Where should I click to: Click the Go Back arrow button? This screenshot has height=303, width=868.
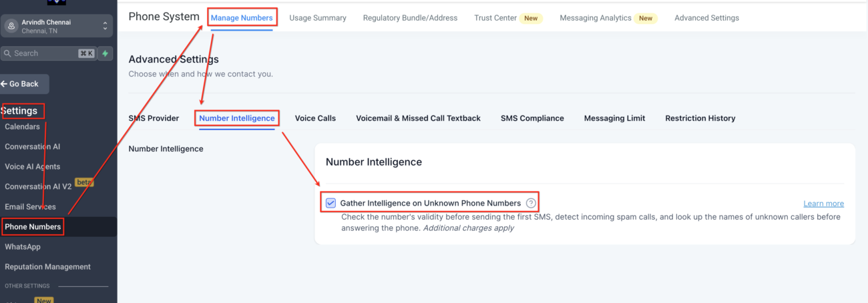tap(23, 84)
